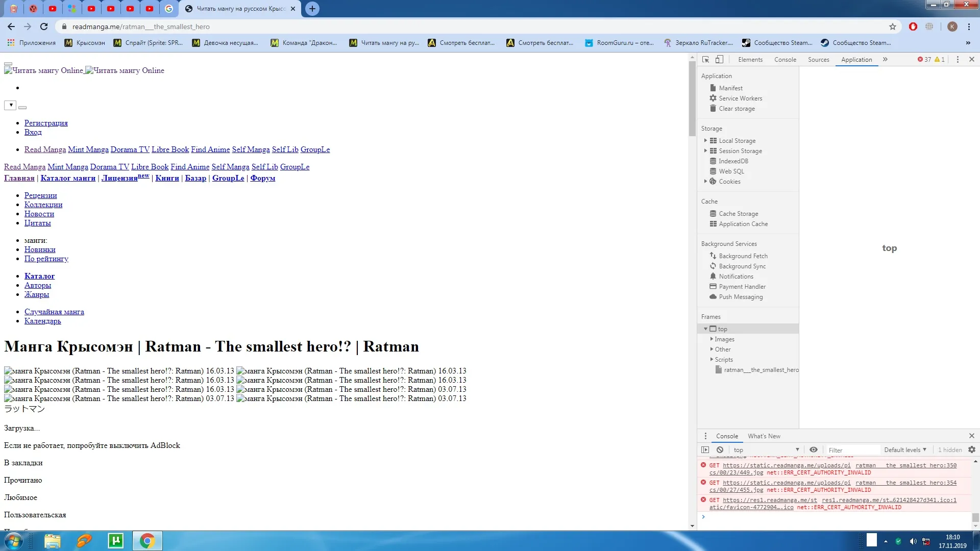Click the eye live expression icon
980x551 pixels.
click(x=814, y=450)
